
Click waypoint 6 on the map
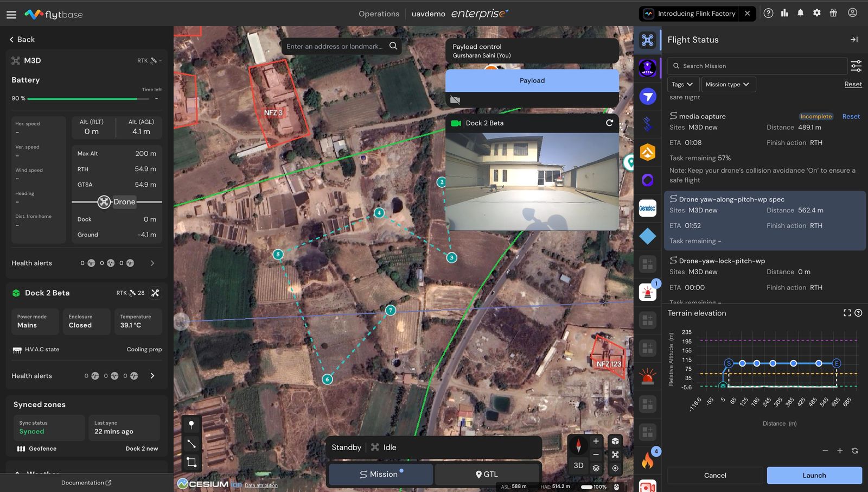(x=327, y=379)
